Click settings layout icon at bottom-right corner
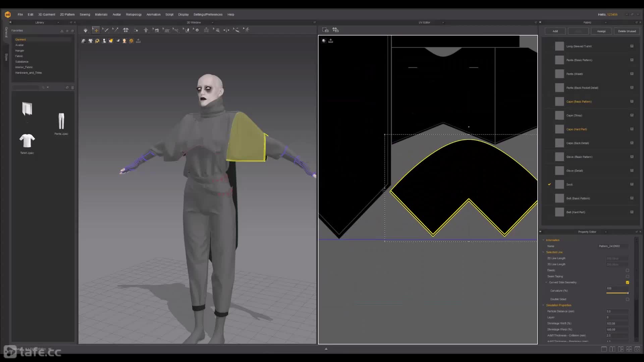 pyautogui.click(x=637, y=349)
